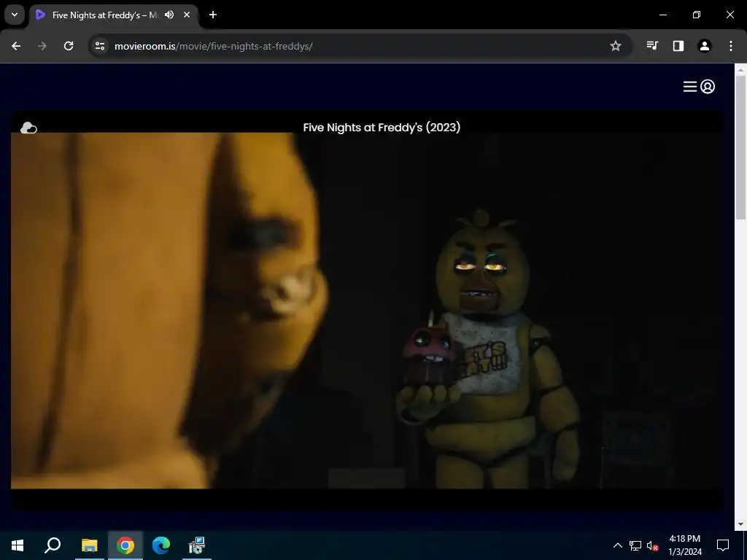Viewport: 747px width, 560px height.
Task: Click the cloud icon above the video
Action: click(28, 128)
